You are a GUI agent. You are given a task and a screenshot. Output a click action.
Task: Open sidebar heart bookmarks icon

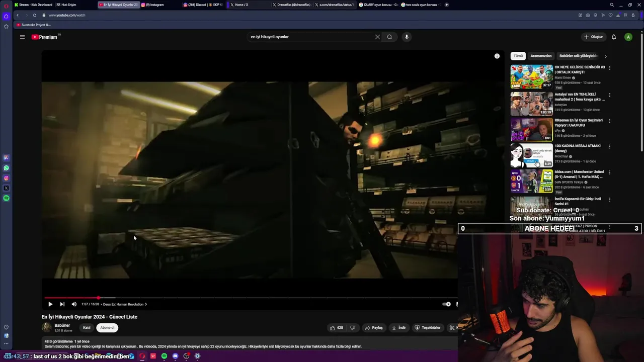pos(6,327)
